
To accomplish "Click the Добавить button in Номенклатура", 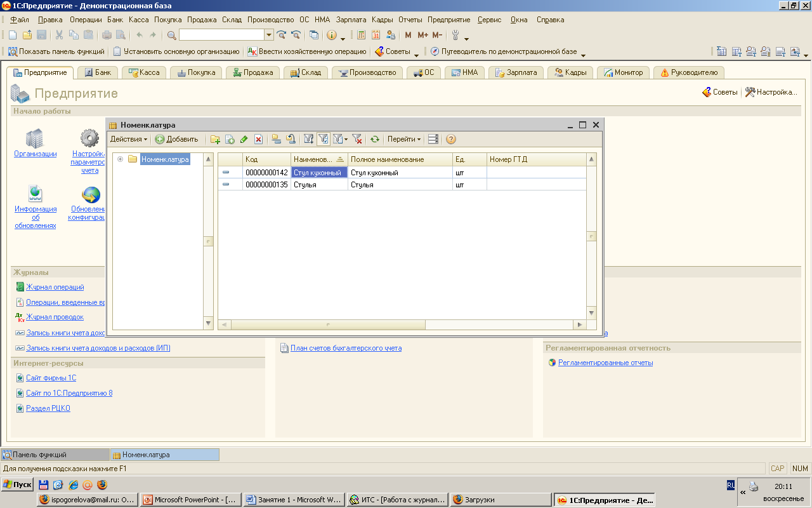I will [177, 139].
